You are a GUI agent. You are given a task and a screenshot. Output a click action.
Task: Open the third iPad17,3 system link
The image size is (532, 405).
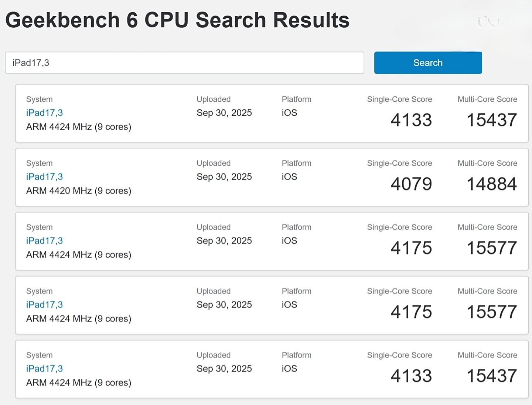click(x=44, y=240)
